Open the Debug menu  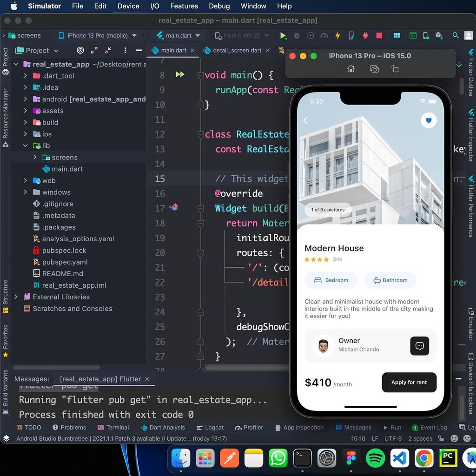(x=219, y=6)
